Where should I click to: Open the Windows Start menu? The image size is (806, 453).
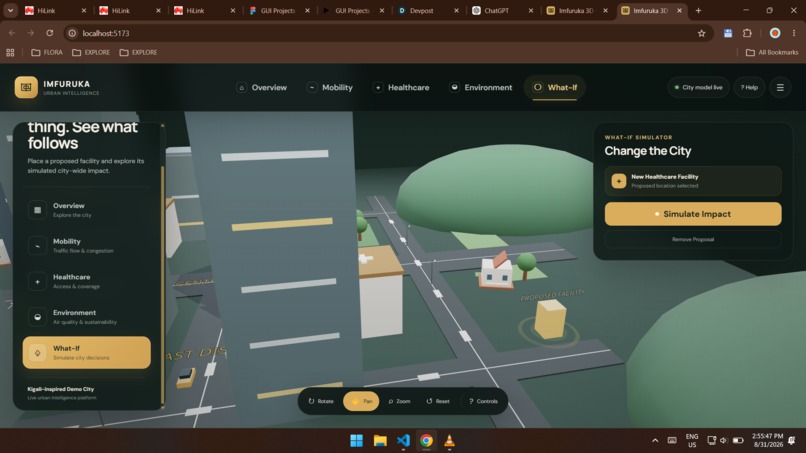356,441
